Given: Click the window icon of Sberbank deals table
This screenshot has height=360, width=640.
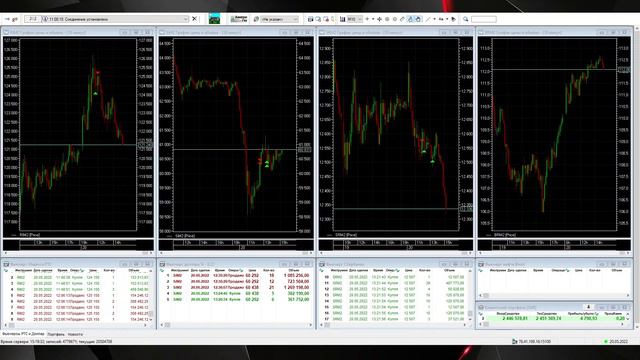Looking at the screenshot, I should [322, 264].
